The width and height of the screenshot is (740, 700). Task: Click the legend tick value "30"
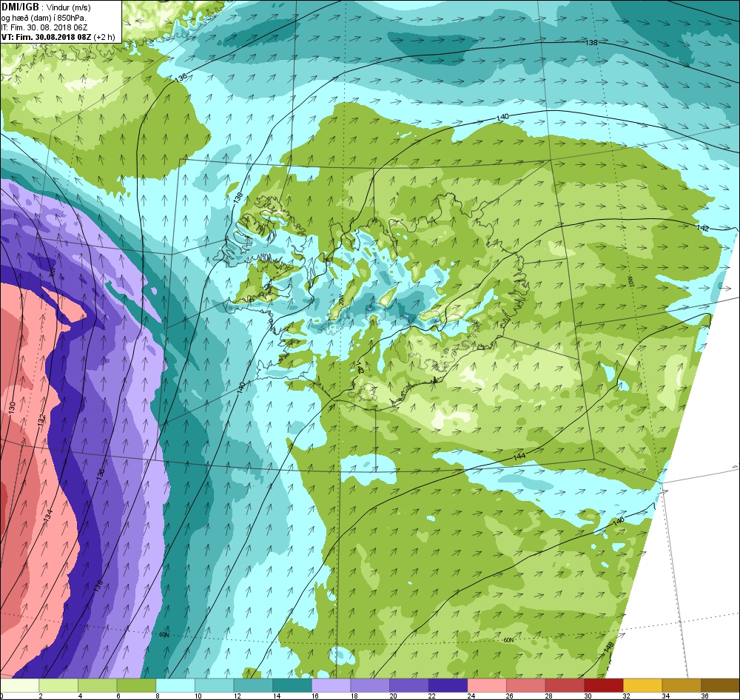588,696
